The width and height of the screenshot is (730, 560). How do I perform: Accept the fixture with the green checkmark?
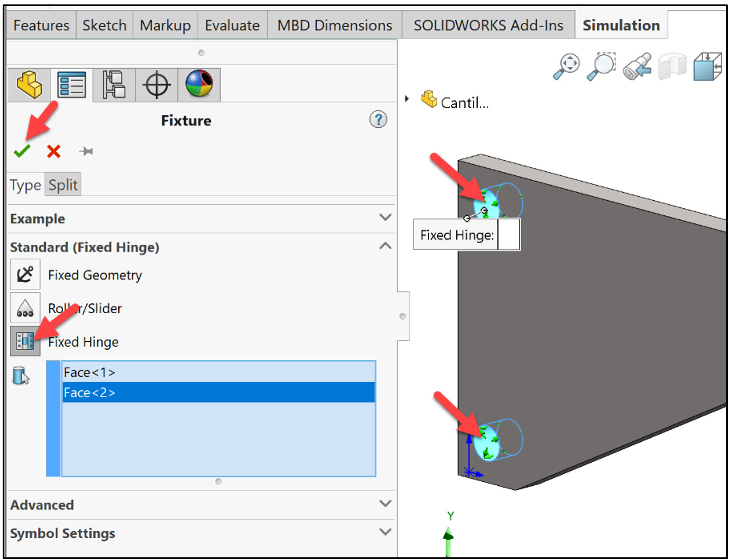coord(22,151)
